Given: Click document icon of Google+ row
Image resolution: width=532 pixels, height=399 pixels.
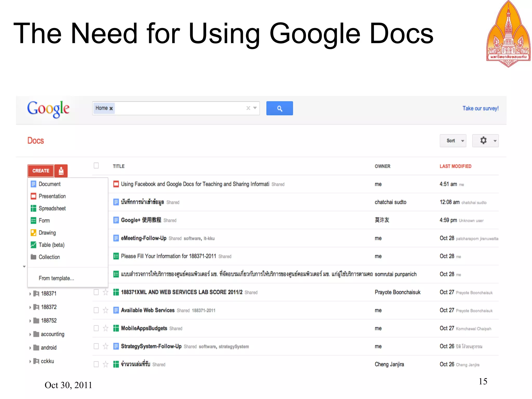Looking at the screenshot, I should pyautogui.click(x=116, y=220).
